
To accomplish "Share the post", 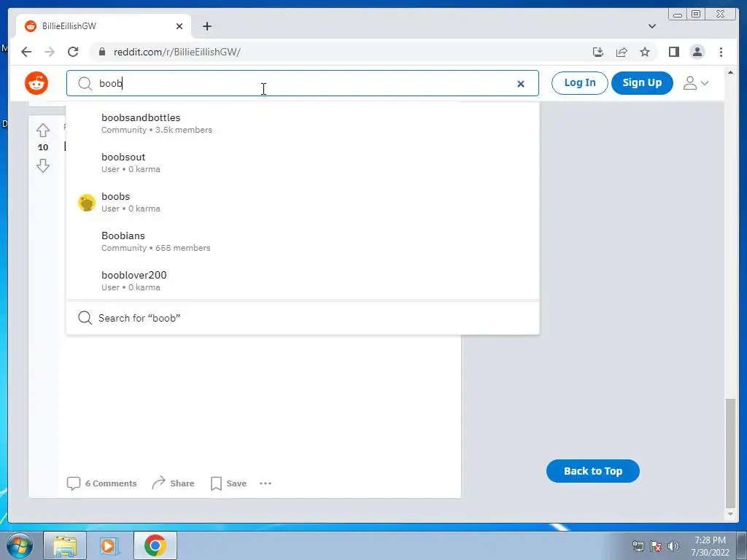I will [173, 483].
